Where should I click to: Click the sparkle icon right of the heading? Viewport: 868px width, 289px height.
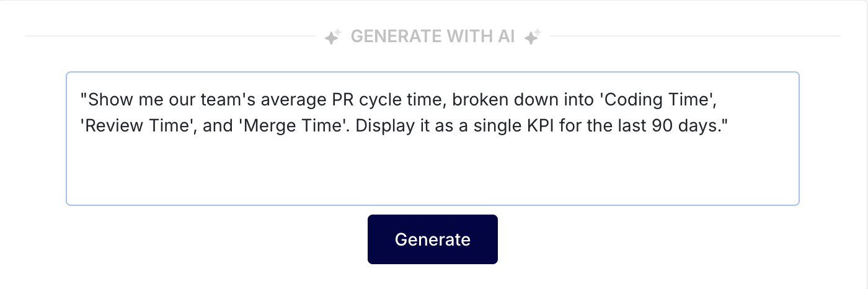(x=533, y=37)
